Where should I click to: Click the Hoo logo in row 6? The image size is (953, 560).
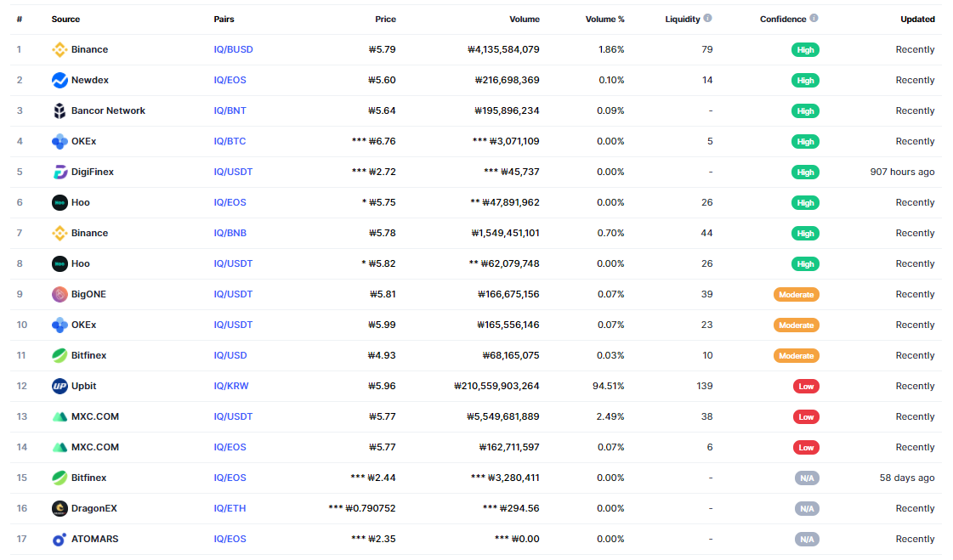click(x=60, y=202)
